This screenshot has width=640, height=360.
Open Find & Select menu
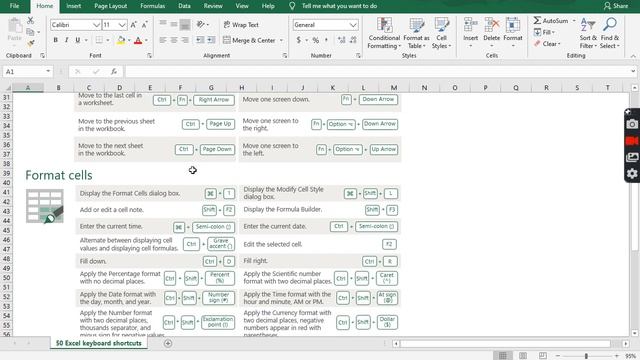click(x=610, y=33)
